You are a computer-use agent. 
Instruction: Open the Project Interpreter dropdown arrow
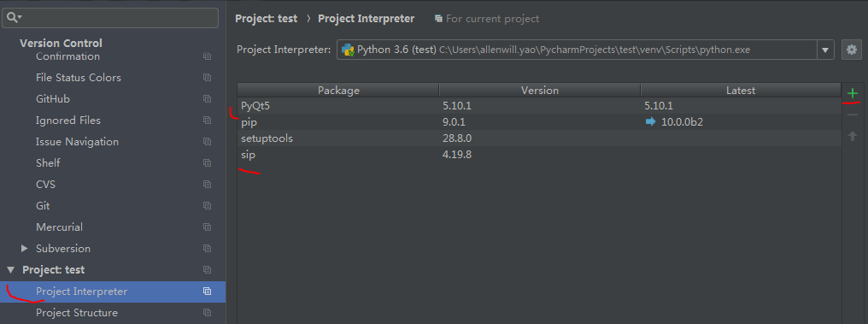coord(824,50)
